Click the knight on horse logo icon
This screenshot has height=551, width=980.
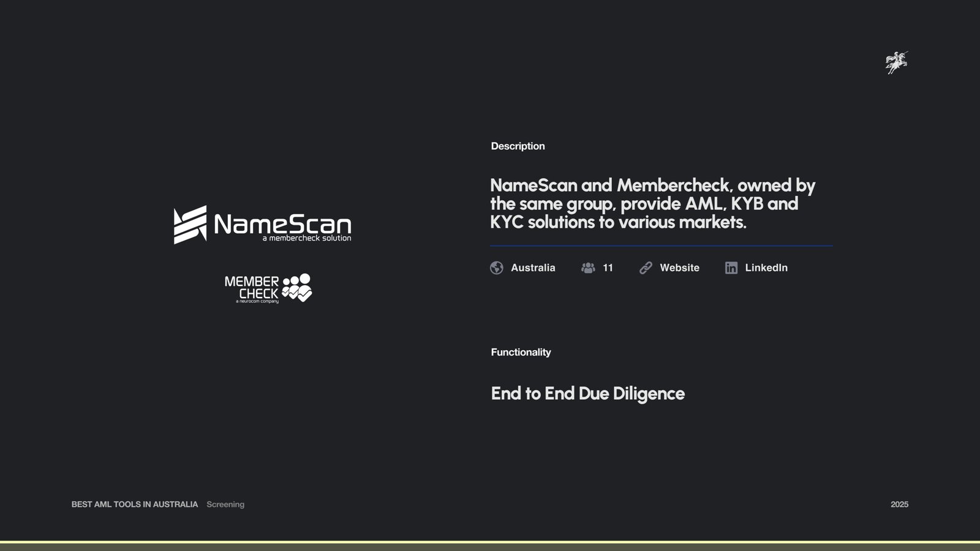[897, 62]
